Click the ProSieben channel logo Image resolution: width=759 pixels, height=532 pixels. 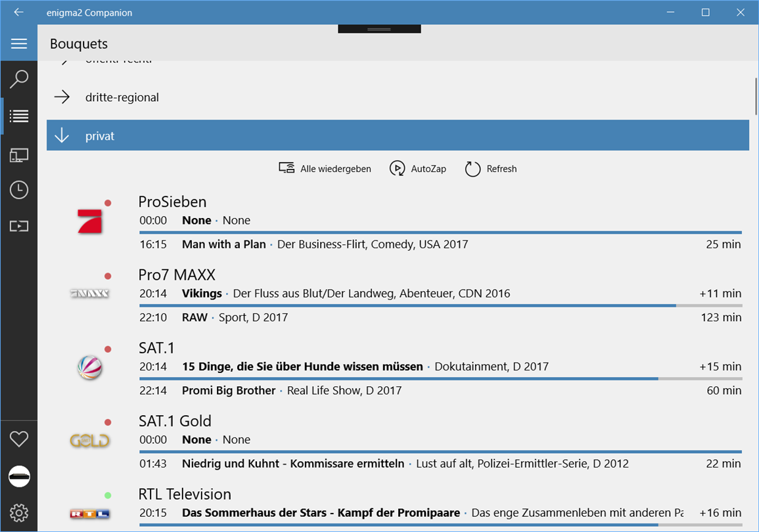(x=90, y=221)
